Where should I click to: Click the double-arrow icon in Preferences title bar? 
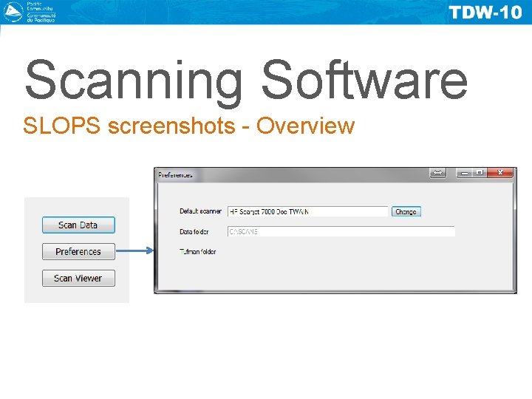coord(437,173)
